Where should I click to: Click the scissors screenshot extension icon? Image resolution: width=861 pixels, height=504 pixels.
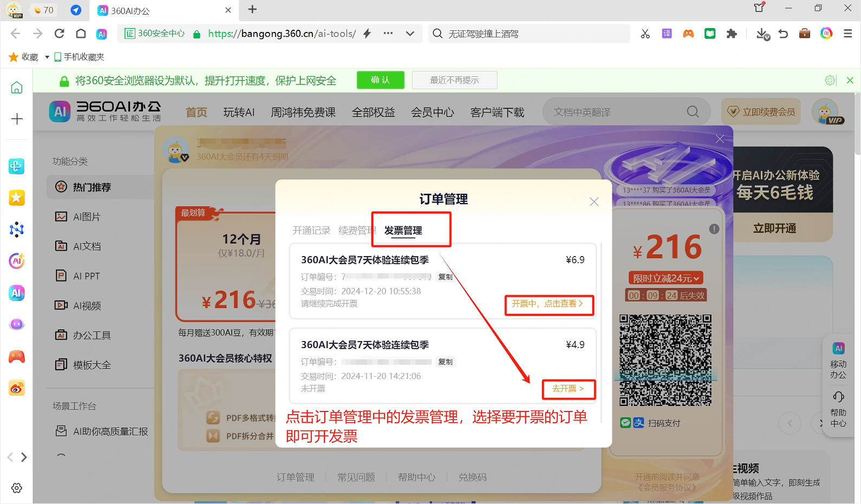[x=645, y=34]
